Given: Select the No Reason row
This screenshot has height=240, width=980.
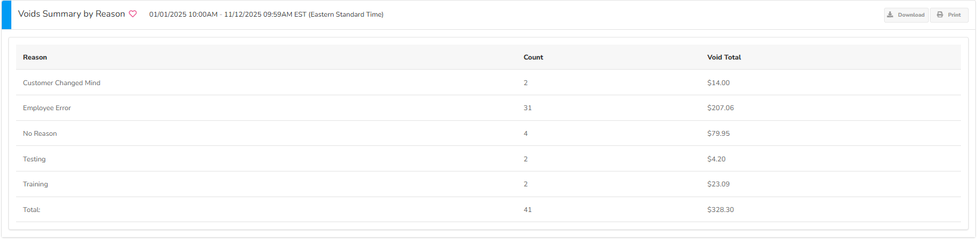Looking at the screenshot, I should click(x=40, y=133).
